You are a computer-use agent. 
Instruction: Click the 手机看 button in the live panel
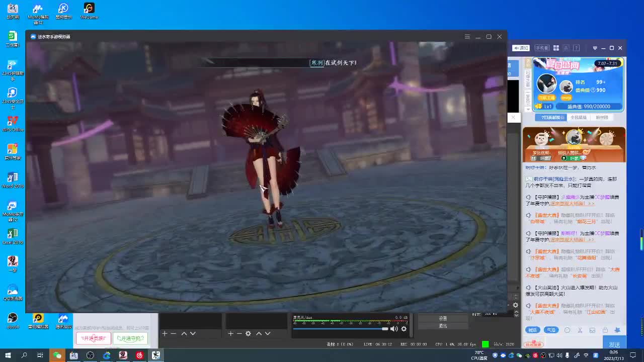coord(542,48)
